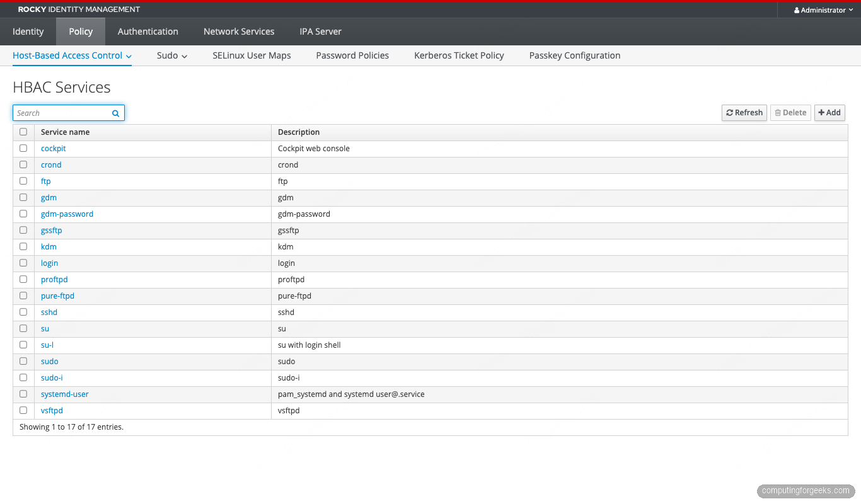Expand the Host-Based Access Control menu
861x504 pixels.
tap(72, 55)
